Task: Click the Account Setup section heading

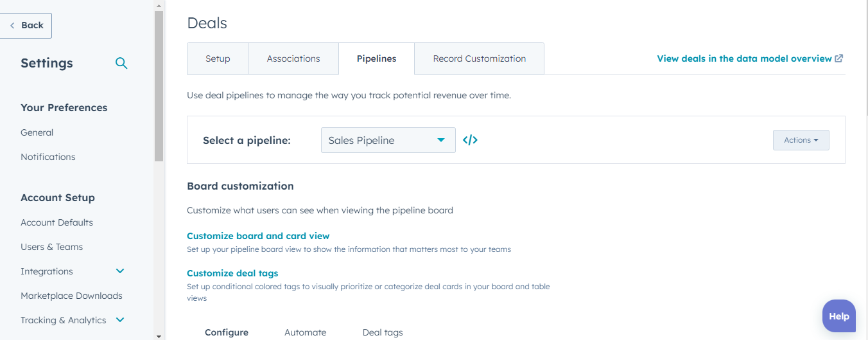Action: [x=58, y=197]
